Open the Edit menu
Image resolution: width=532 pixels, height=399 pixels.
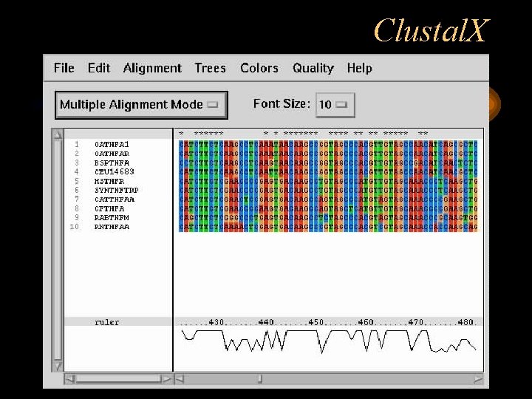(x=99, y=68)
